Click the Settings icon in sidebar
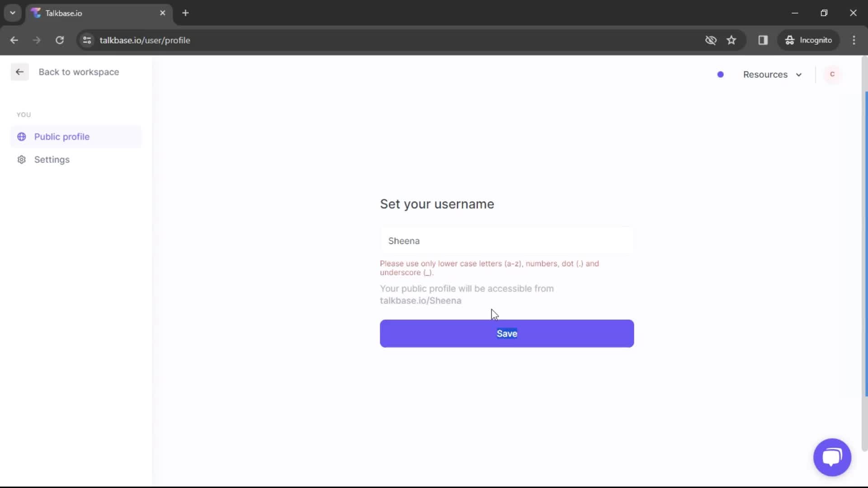This screenshot has height=488, width=868. click(x=21, y=159)
